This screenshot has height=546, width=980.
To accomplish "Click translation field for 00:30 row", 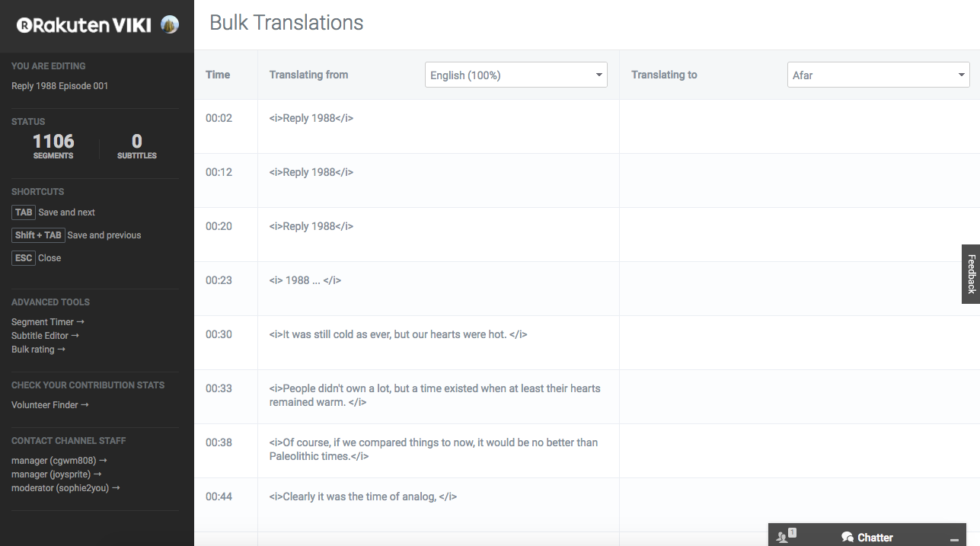I will tap(800, 343).
